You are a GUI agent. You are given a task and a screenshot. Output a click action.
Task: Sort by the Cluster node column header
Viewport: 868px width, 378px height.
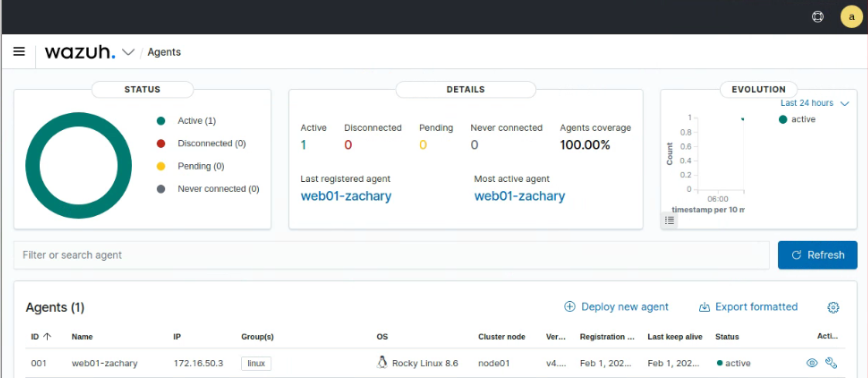pyautogui.click(x=502, y=336)
